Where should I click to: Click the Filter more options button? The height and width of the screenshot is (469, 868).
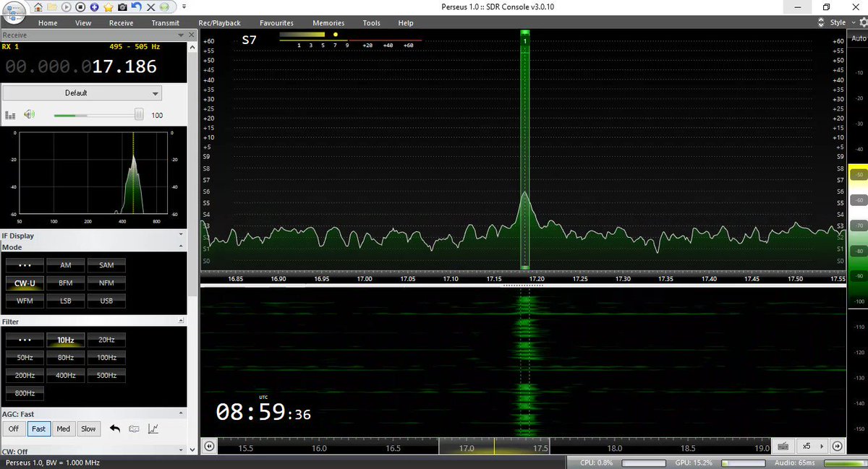25,340
